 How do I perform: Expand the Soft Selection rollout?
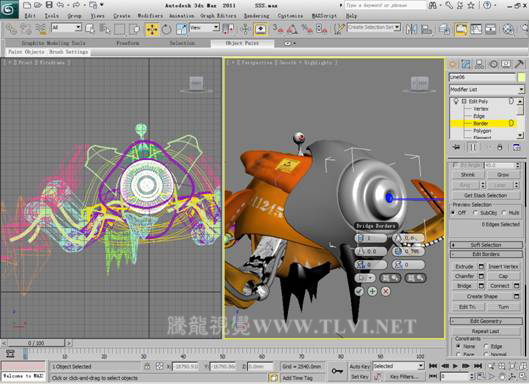(x=486, y=245)
